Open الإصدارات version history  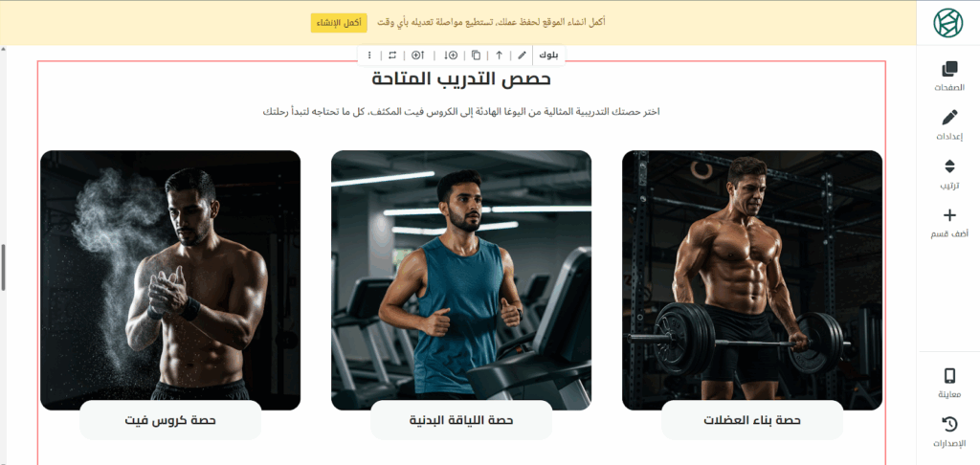pyautogui.click(x=948, y=432)
